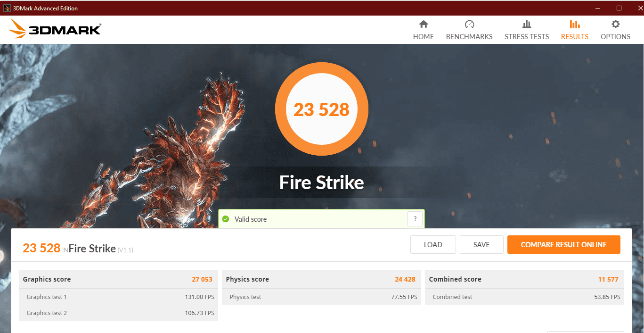This screenshot has height=333, width=644.
Task: Click the 27 053 graphics score value
Action: click(x=202, y=279)
